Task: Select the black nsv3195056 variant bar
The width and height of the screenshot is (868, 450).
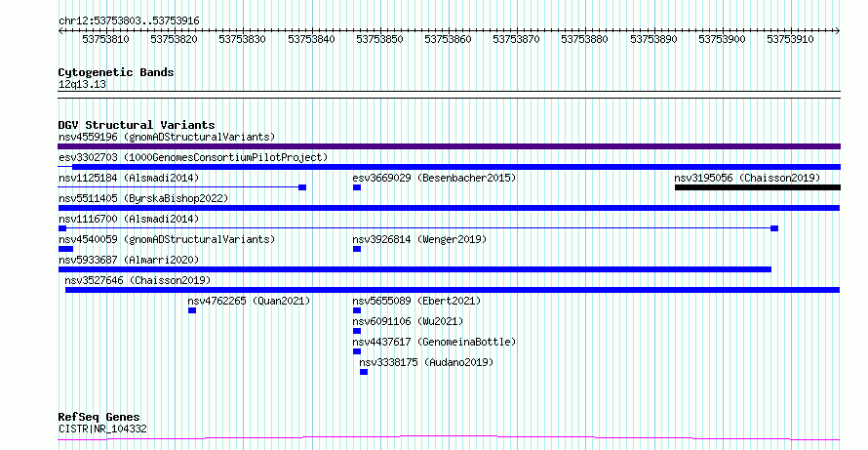Action: click(757, 187)
